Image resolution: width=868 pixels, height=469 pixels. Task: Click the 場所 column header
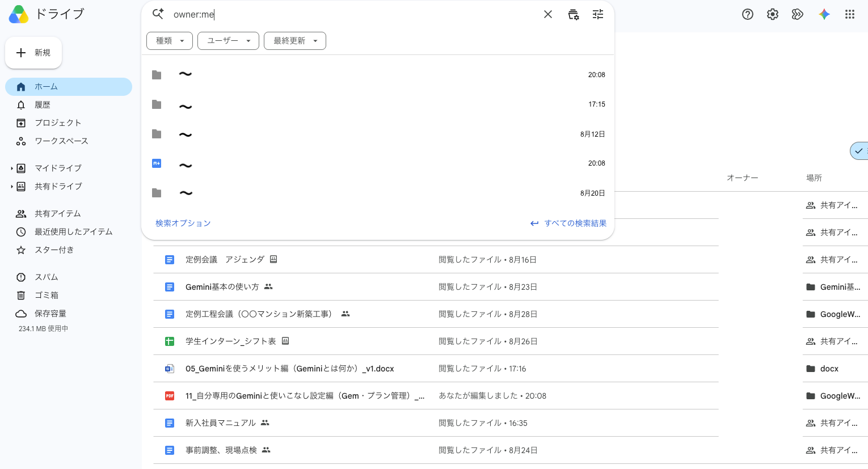(x=814, y=178)
